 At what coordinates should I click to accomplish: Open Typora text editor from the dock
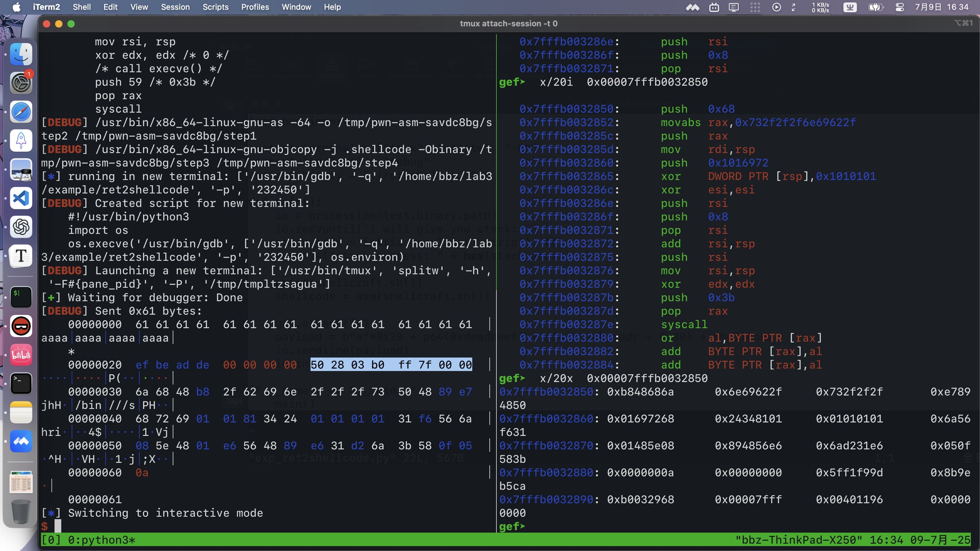click(21, 256)
